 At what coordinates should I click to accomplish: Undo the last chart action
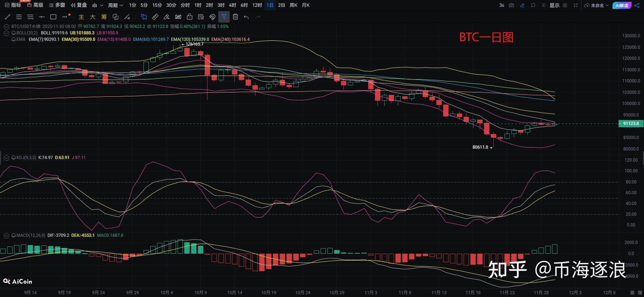[x=246, y=17]
